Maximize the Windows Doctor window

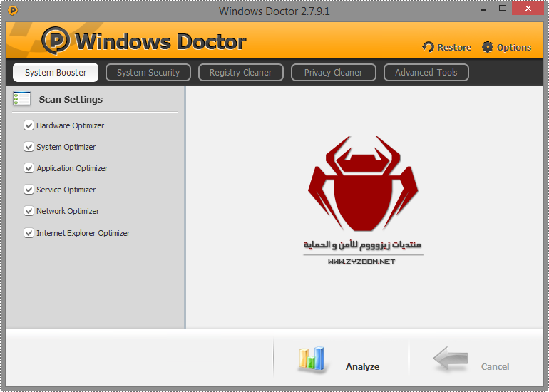[503, 9]
